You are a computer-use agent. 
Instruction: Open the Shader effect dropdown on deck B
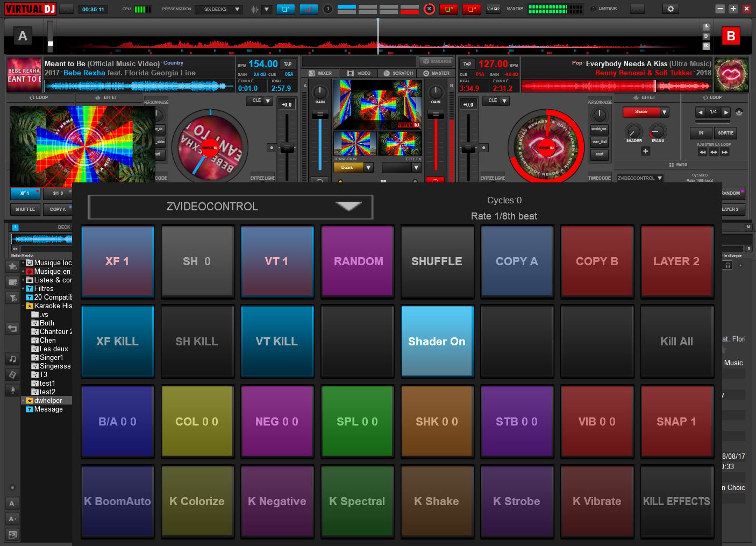pos(646,112)
